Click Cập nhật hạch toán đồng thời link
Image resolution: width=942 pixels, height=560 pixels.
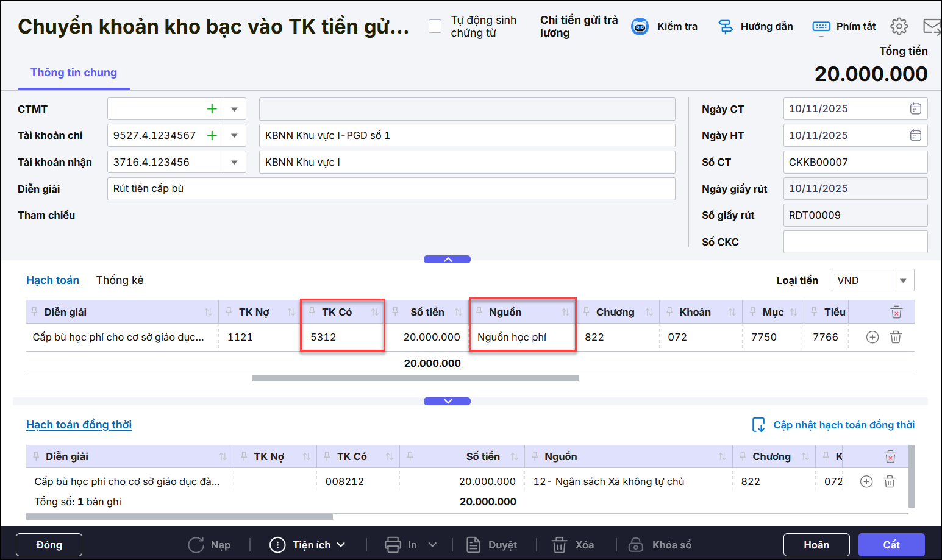click(843, 425)
